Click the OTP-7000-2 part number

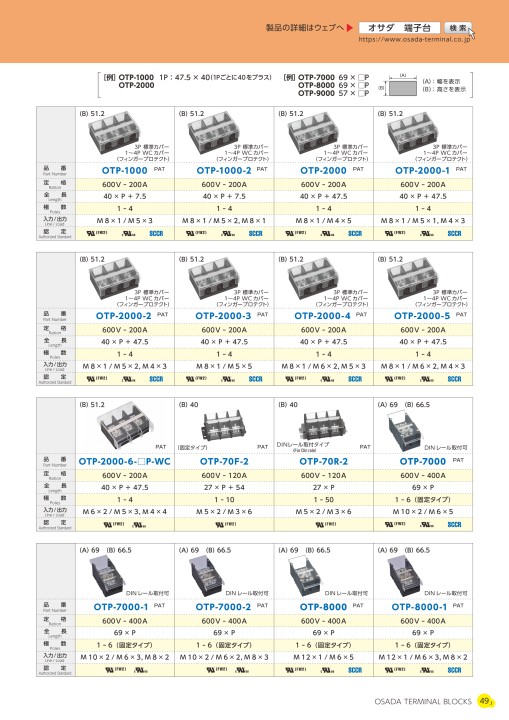(223, 607)
